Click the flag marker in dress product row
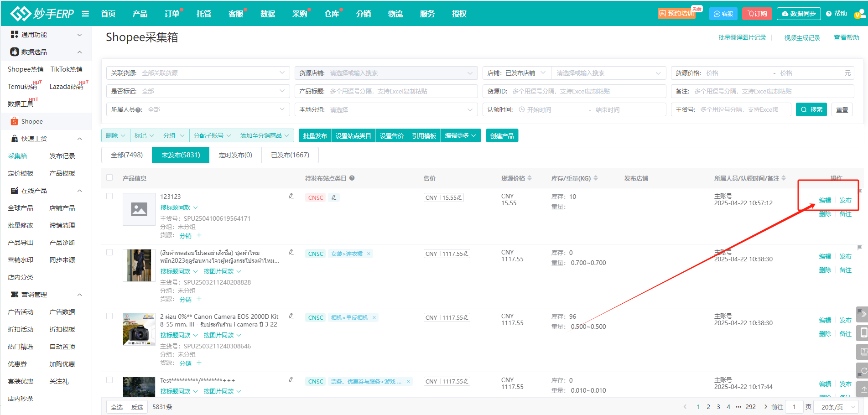Image resolution: width=868 pixels, height=415 pixels. (x=860, y=248)
